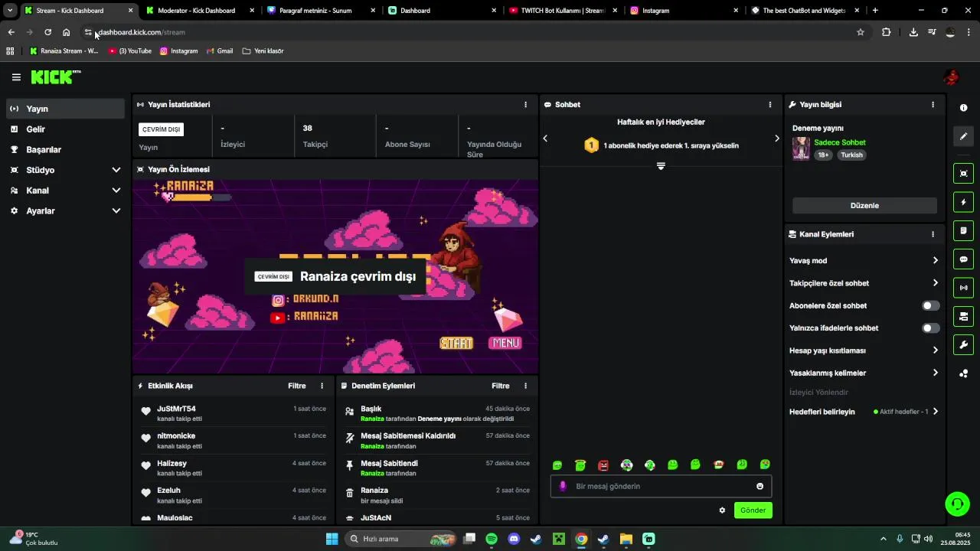This screenshot has width=980, height=551.
Task: Open Sadece Sohbet category link
Action: point(839,142)
